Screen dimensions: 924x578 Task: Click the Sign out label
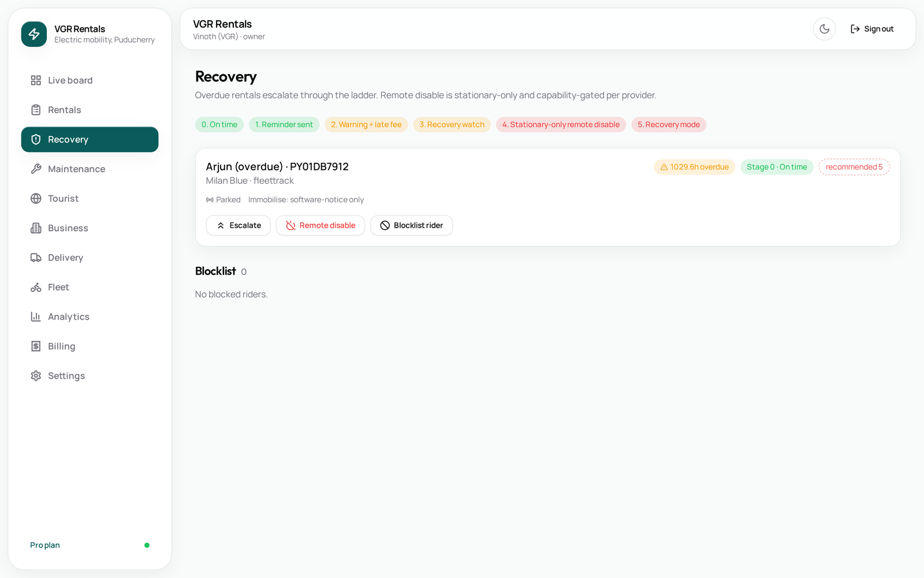878,29
